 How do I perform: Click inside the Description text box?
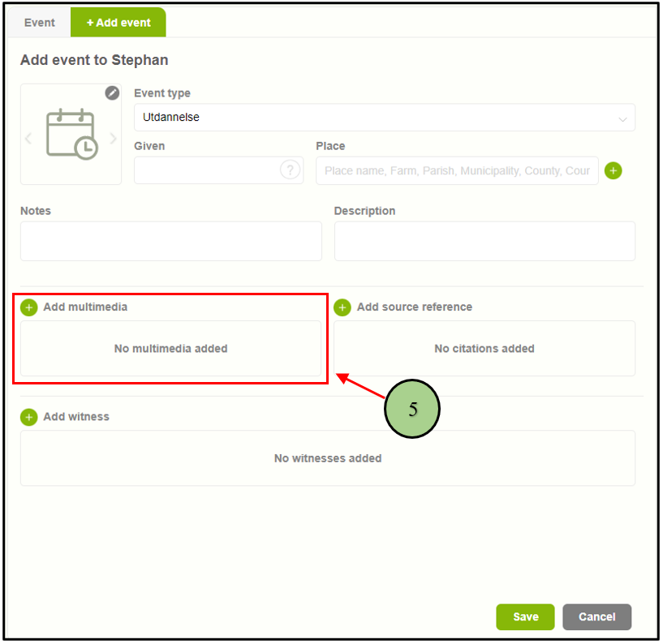[x=484, y=241]
